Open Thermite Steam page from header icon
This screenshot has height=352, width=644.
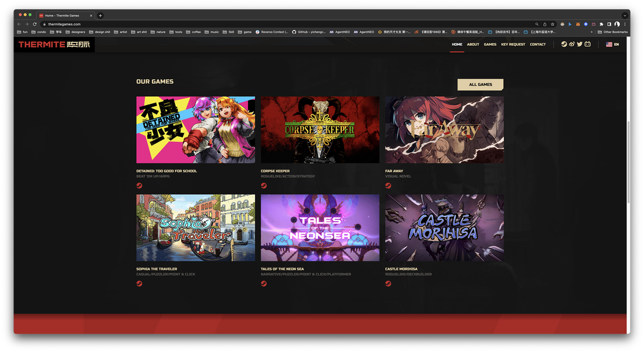click(x=564, y=45)
